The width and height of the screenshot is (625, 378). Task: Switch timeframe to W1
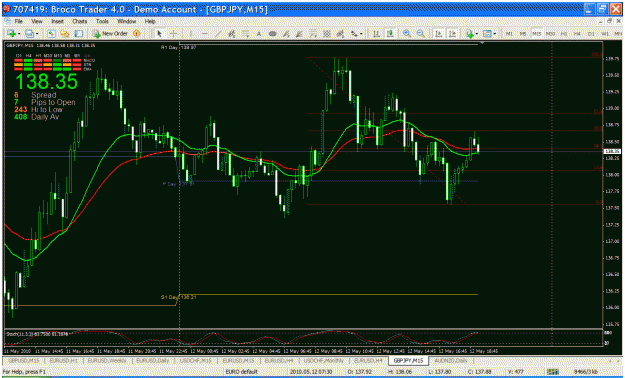pos(605,34)
